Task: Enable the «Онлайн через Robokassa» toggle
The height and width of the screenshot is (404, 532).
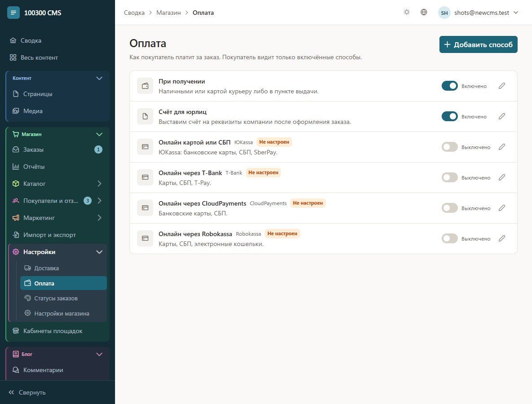Action: click(450, 238)
